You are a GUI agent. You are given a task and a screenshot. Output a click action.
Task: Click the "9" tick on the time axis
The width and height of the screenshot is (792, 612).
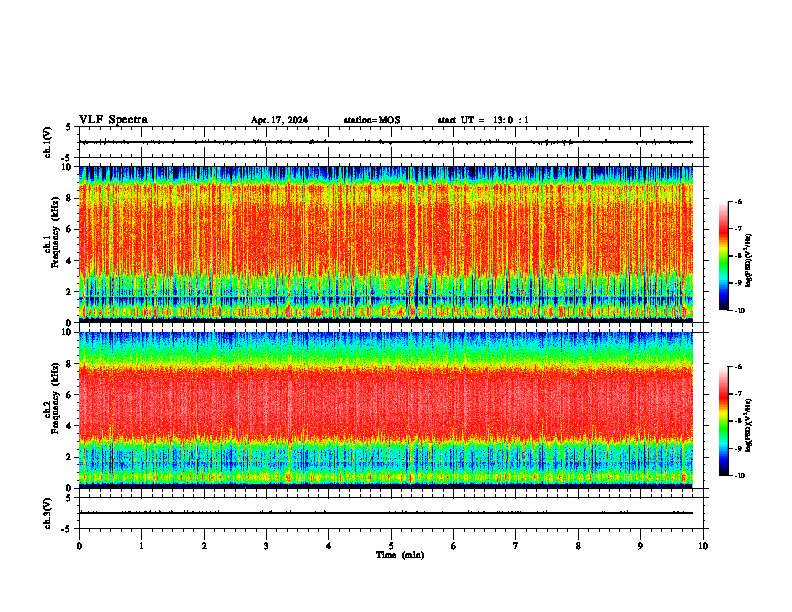[640, 546]
